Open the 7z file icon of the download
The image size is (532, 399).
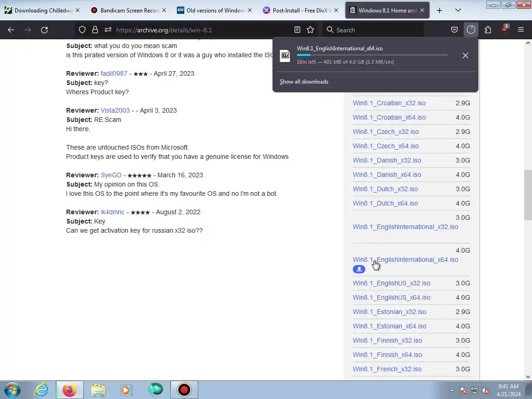[285, 55]
